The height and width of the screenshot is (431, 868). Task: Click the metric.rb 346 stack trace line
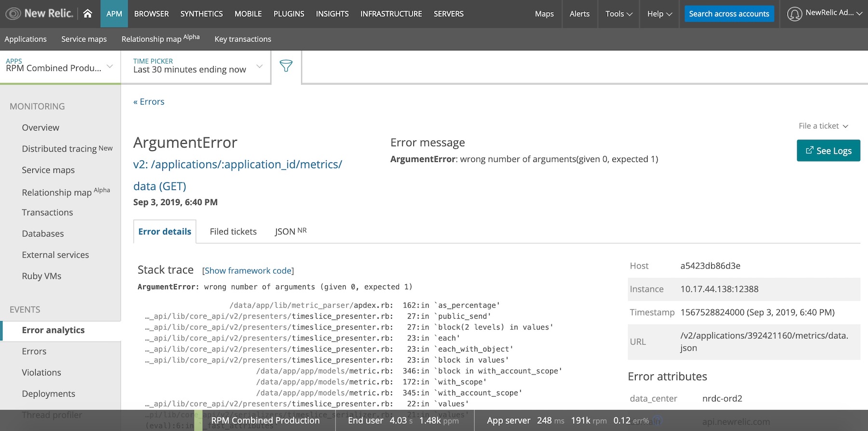point(409,371)
